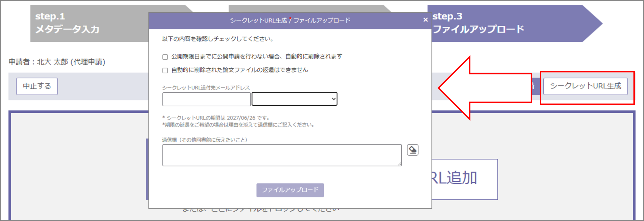This screenshot has width=644, height=221.
Task: Open the email domain dropdown
Action: 294,99
